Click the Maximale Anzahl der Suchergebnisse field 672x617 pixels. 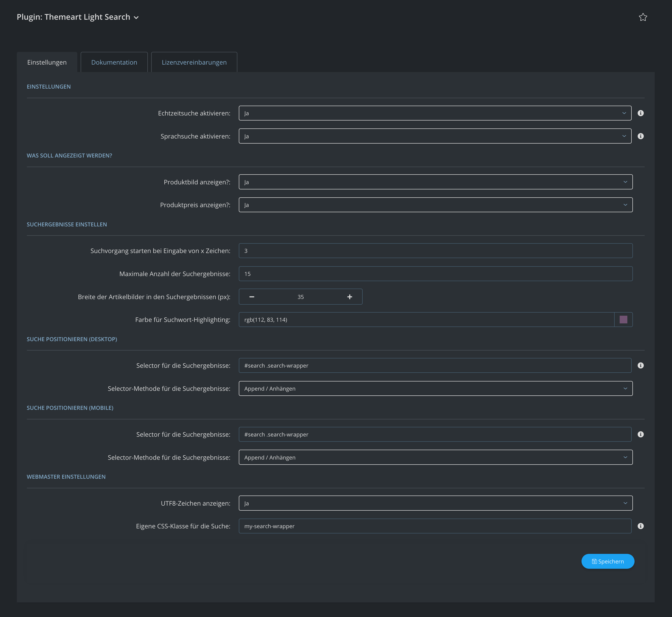[x=435, y=274]
